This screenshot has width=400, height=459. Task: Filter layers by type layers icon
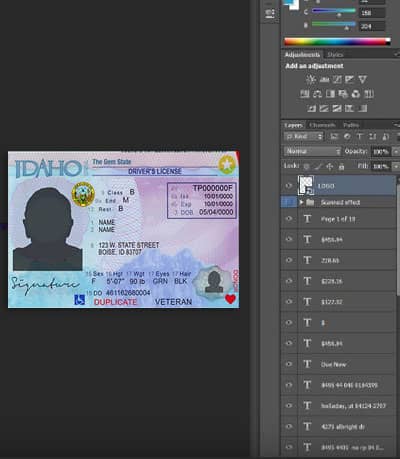(x=360, y=136)
